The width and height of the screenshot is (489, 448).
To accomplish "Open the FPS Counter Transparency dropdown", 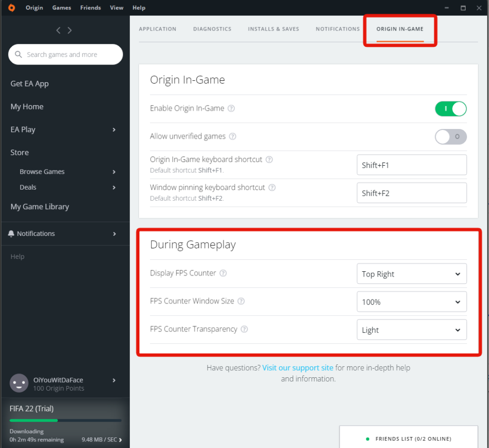I will pos(412,330).
